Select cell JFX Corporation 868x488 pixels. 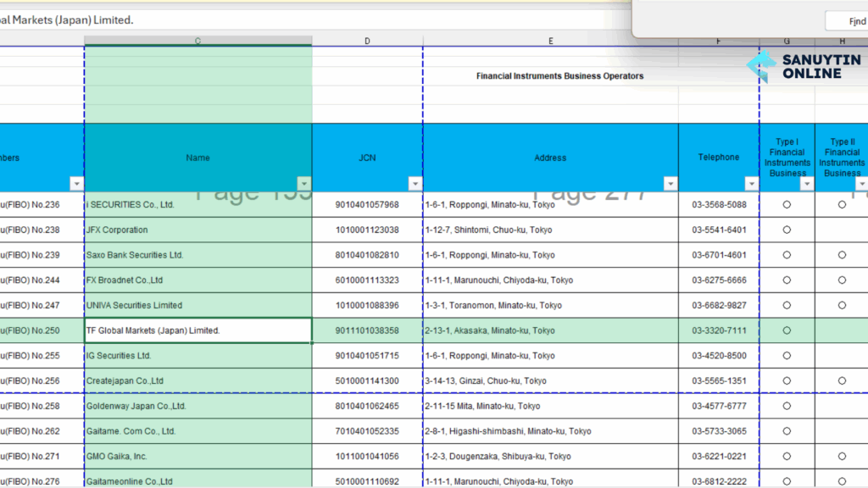tap(198, 230)
